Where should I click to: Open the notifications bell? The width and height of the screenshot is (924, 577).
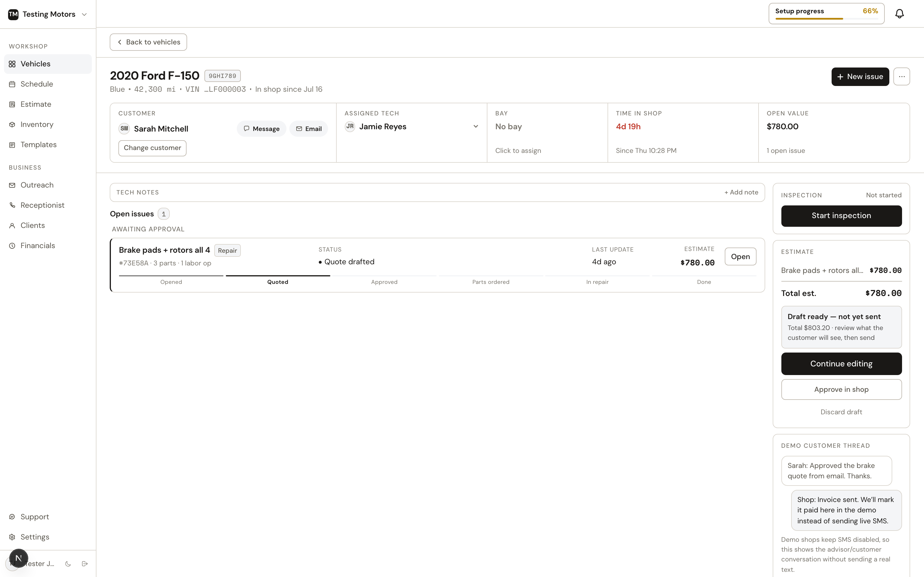click(899, 14)
